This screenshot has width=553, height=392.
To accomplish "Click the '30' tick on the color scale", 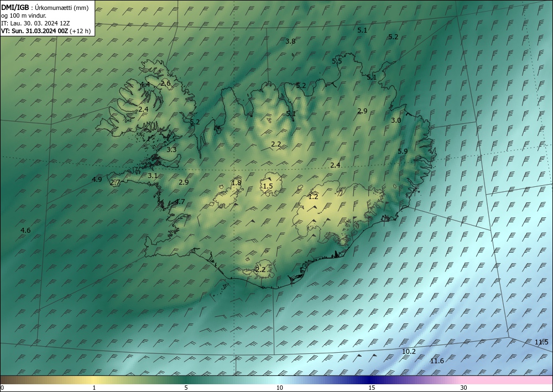I will (x=464, y=388).
